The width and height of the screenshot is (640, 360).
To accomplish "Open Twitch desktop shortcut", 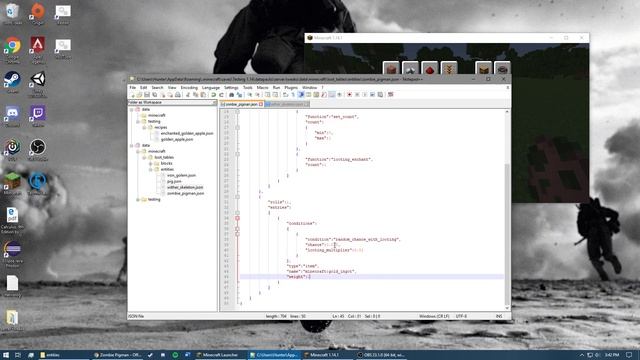I will [x=38, y=113].
